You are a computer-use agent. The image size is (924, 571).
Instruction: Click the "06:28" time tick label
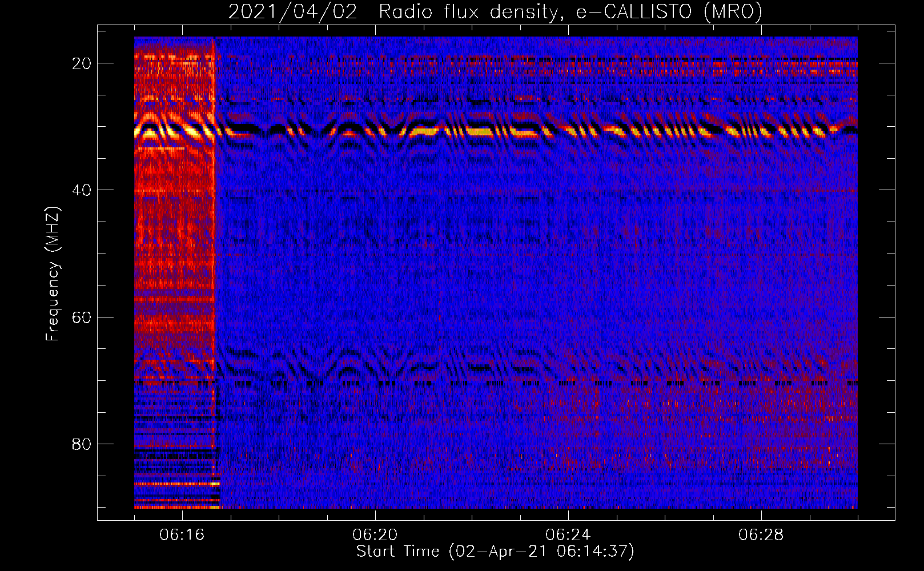[761, 535]
